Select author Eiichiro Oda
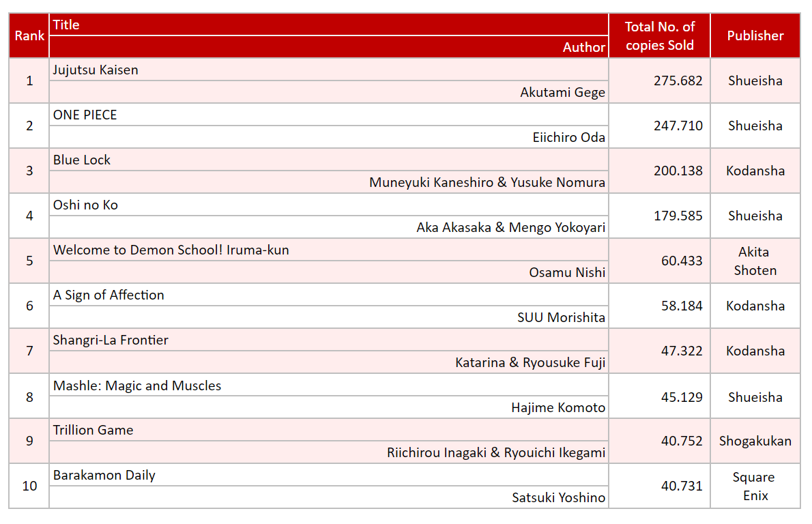Image resolution: width=812 pixels, height=524 pixels. 568,137
